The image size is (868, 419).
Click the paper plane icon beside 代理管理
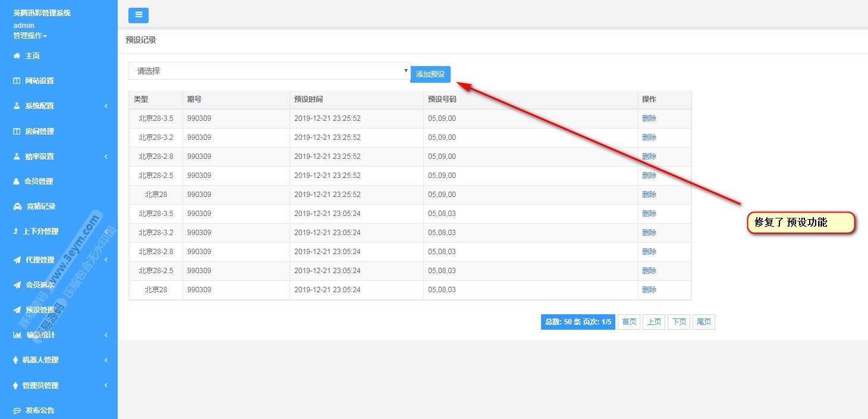[17, 260]
